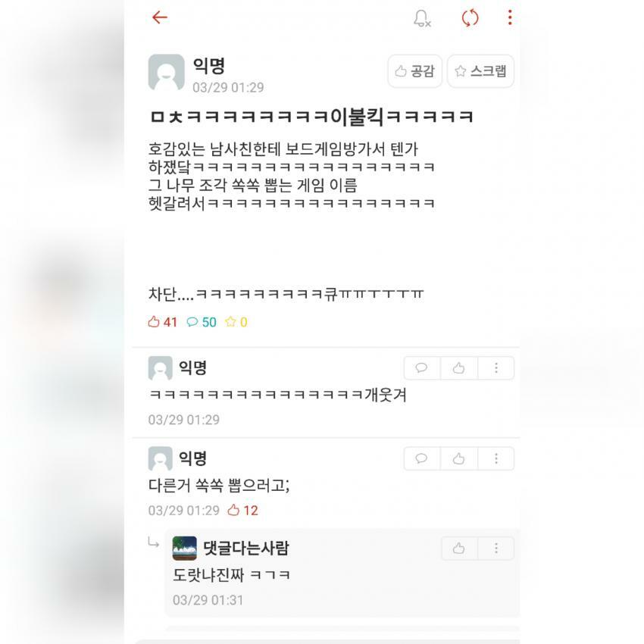Open more options on 개웃겨 comment
This screenshot has width=644, height=644.
(496, 368)
